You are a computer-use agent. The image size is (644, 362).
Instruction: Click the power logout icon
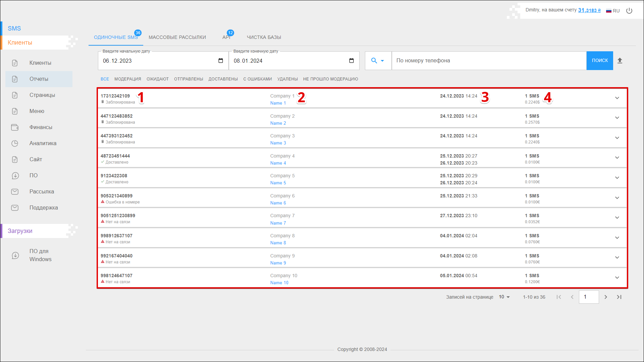point(629,11)
